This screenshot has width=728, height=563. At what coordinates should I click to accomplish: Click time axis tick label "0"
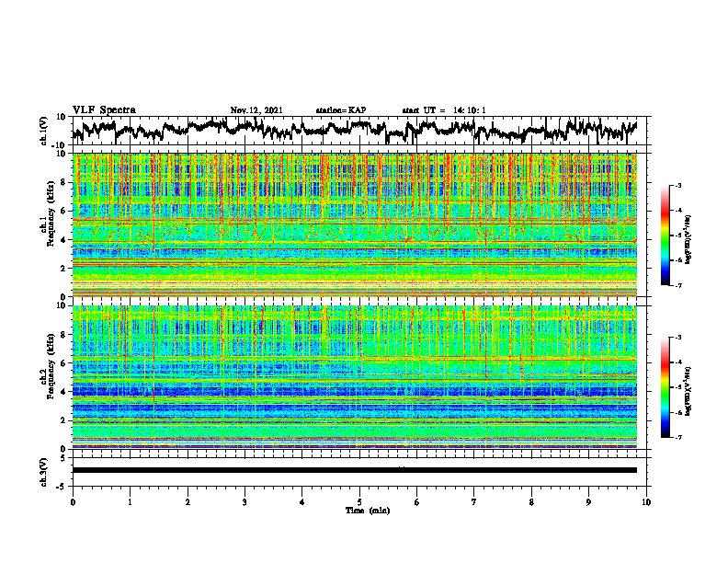click(73, 502)
